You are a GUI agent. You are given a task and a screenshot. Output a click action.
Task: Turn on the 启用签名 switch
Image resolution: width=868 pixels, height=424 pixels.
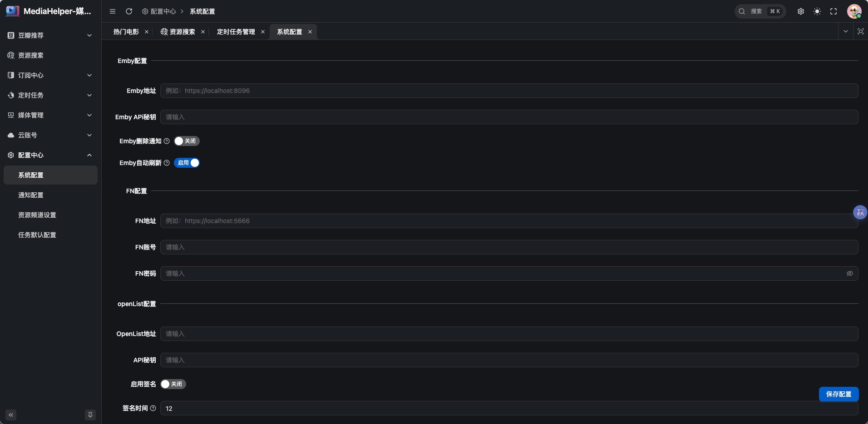173,384
